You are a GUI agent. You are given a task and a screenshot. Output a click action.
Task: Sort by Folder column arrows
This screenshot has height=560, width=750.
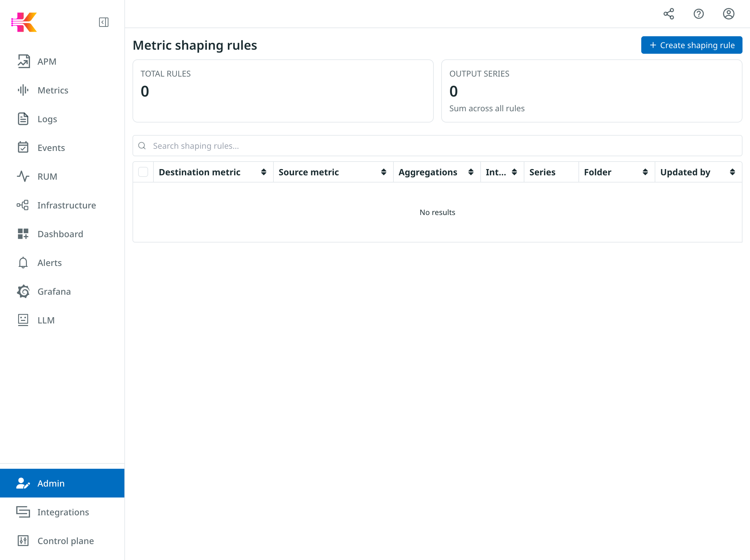(645, 172)
